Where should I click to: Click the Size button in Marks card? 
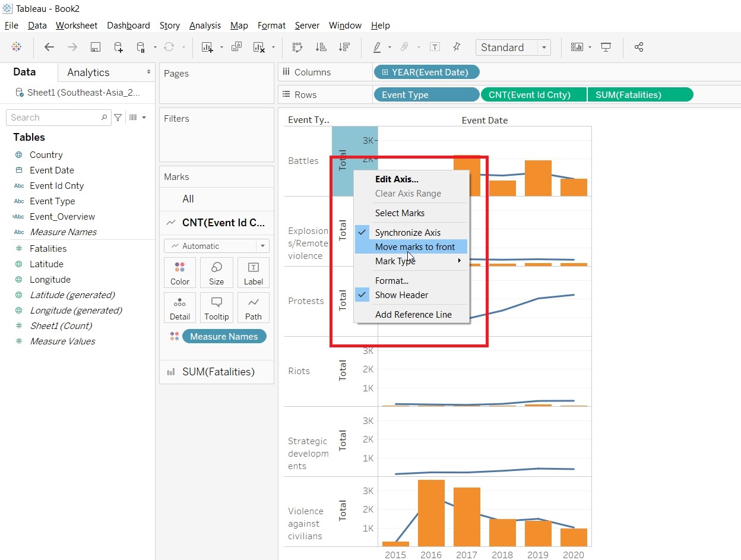[x=216, y=273]
